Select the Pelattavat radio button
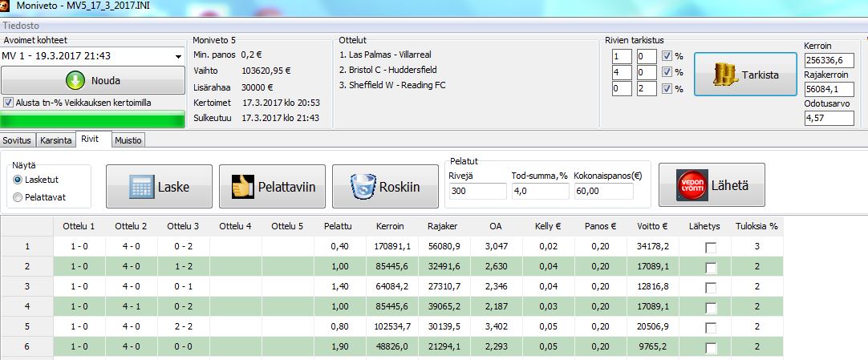This screenshot has height=360, width=868. coord(18,197)
